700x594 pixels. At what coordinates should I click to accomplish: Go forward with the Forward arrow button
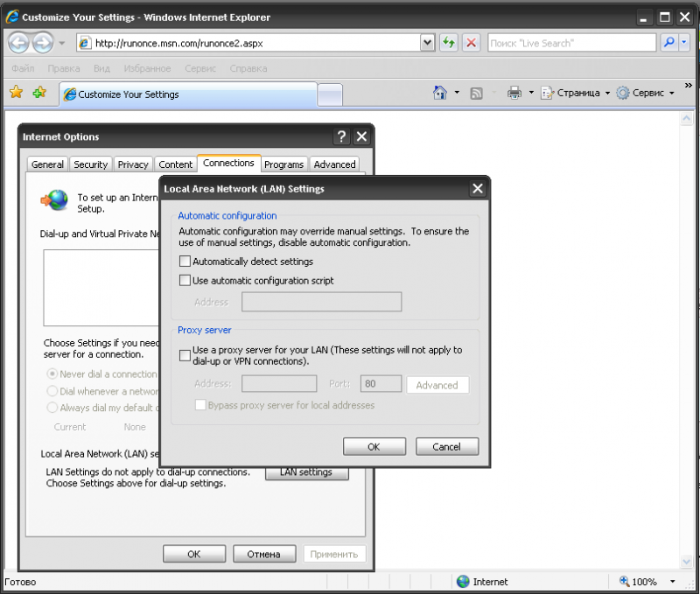[43, 43]
